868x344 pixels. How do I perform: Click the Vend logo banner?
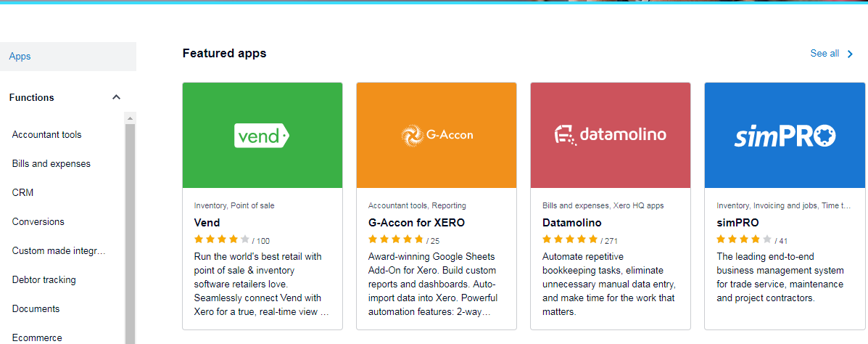[262, 135]
